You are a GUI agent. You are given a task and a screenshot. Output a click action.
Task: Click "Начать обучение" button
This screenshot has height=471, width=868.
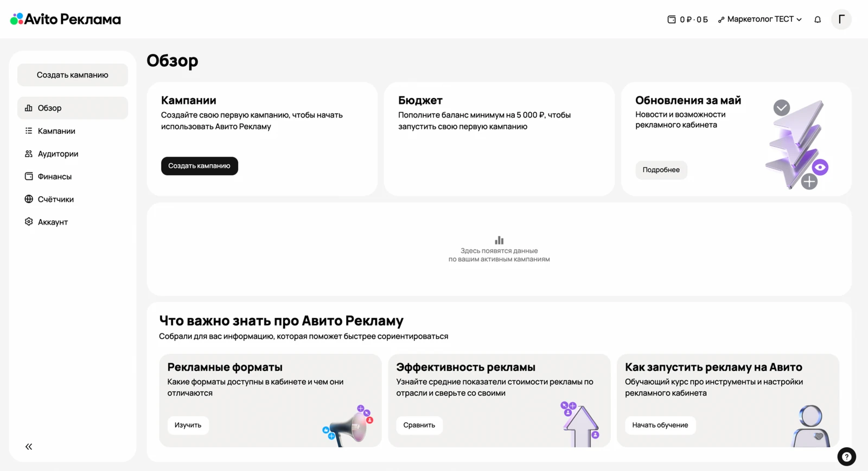click(660, 425)
